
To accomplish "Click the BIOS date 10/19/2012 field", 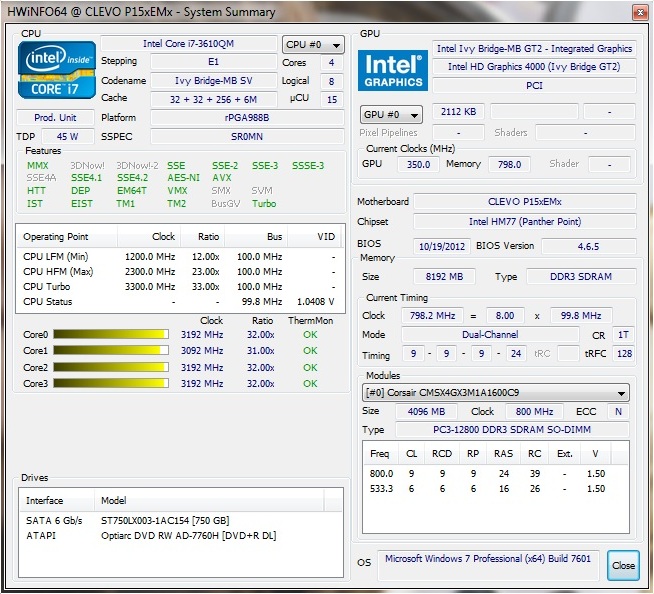I will (442, 246).
